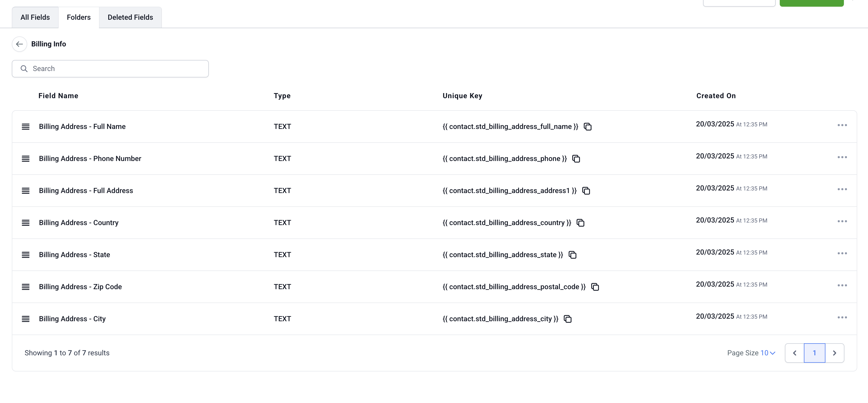Copy the billing country unique key
Image resolution: width=868 pixels, height=403 pixels.
[580, 223]
